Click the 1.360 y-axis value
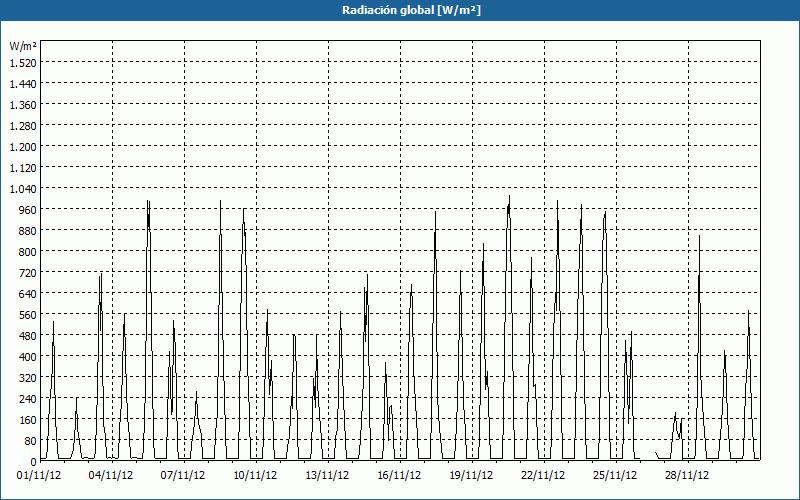 point(23,105)
